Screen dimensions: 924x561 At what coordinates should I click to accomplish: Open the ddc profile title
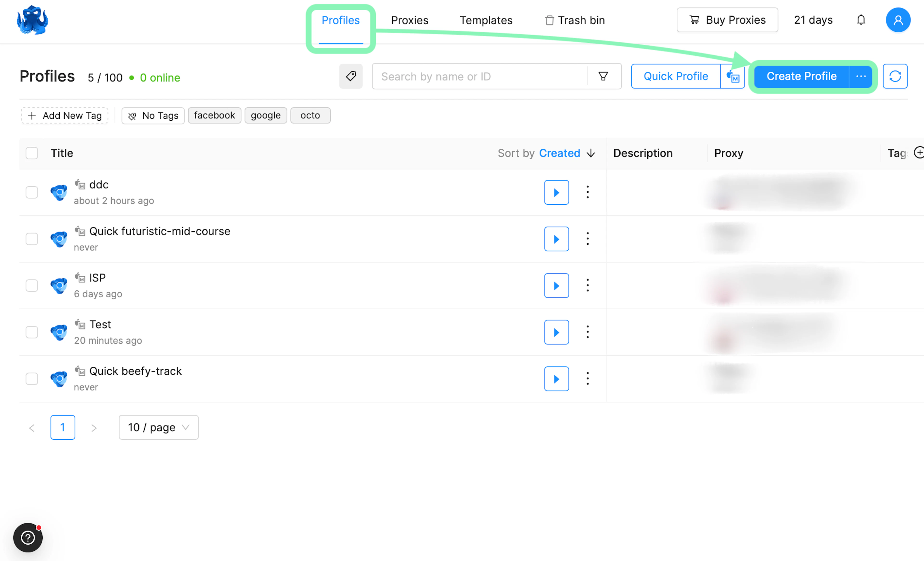pyautogui.click(x=99, y=185)
